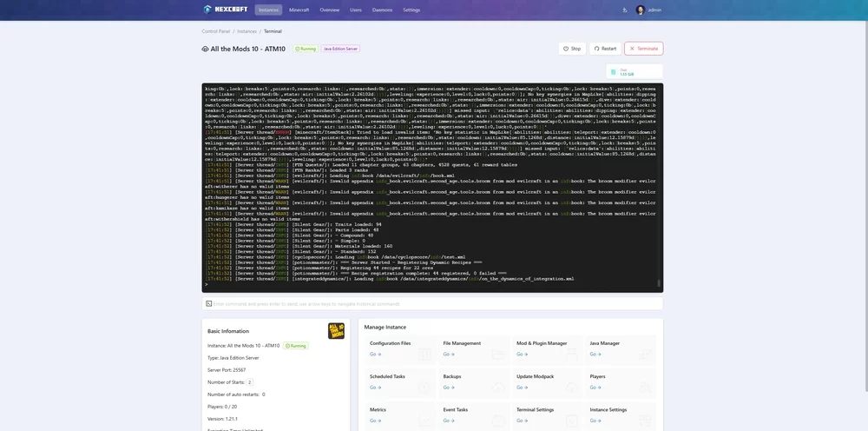The height and width of the screenshot is (431, 868).
Task: Click the Running status badge in header
Action: [306, 49]
